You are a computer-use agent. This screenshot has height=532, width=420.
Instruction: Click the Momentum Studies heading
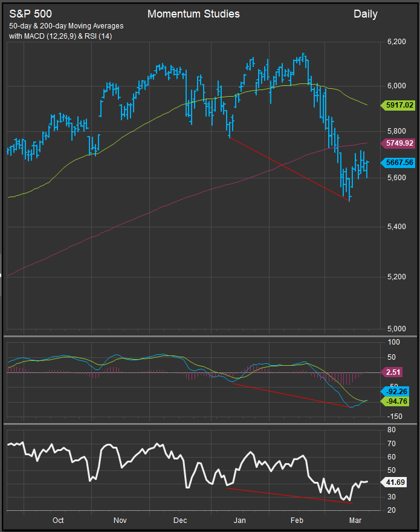(194, 14)
